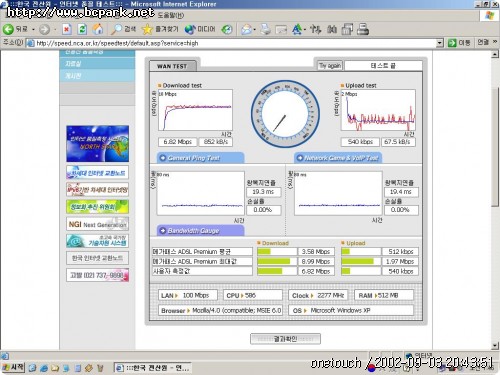Select the WAN TEST tab
This screenshot has width=500, height=375.
pos(172,66)
